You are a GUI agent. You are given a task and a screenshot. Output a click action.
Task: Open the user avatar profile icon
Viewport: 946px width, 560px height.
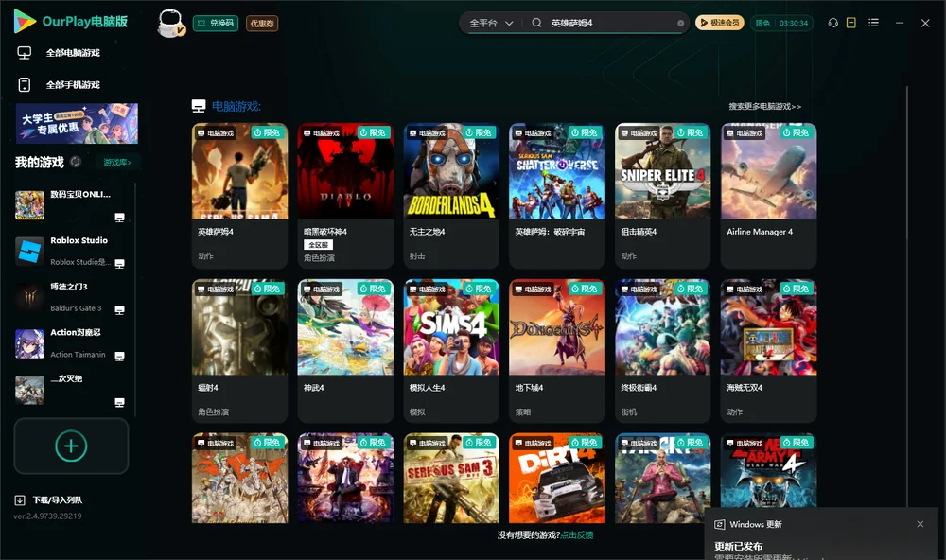coord(170,24)
